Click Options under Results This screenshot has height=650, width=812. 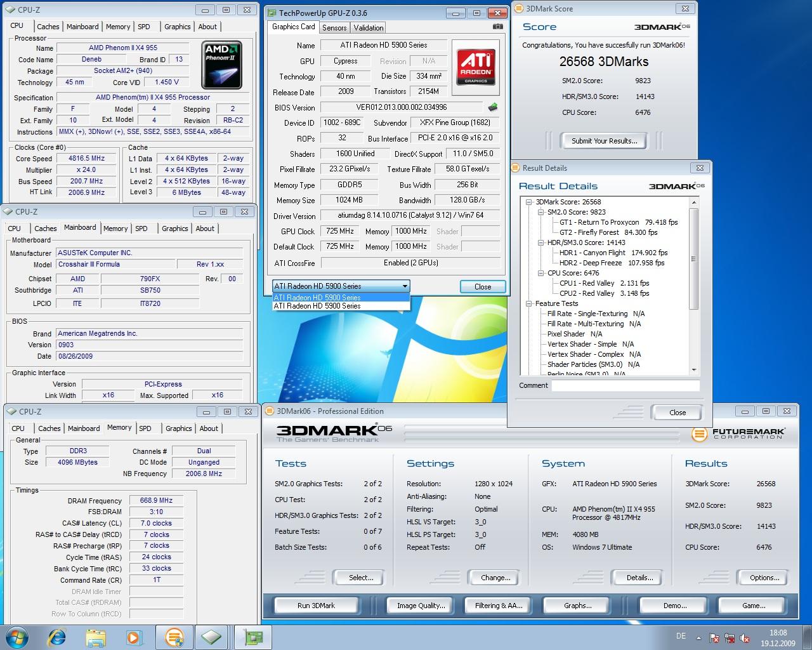(764, 578)
